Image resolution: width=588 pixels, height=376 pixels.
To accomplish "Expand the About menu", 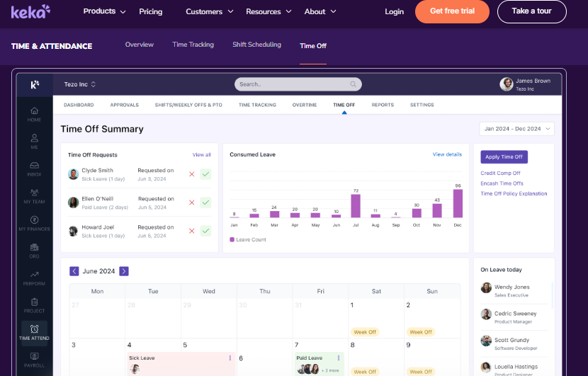I will [320, 11].
